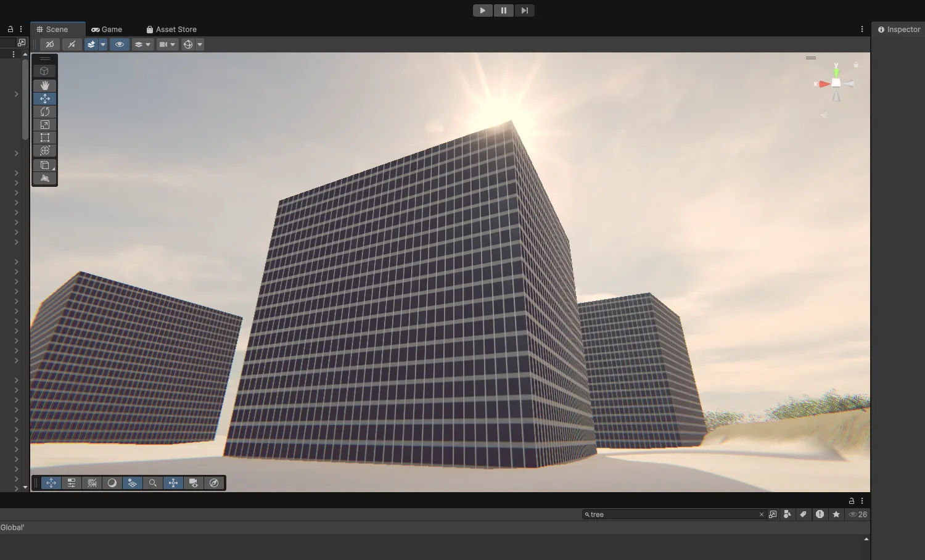This screenshot has width=925, height=560.
Task: Open the Search by Import Log Type filter
Action: pyautogui.click(x=820, y=514)
